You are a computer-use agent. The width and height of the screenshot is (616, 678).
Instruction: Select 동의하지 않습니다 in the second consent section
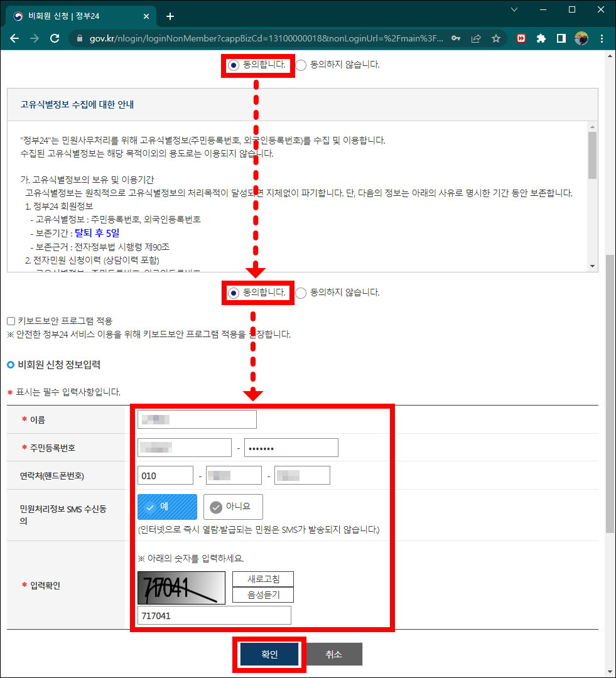pyautogui.click(x=300, y=293)
